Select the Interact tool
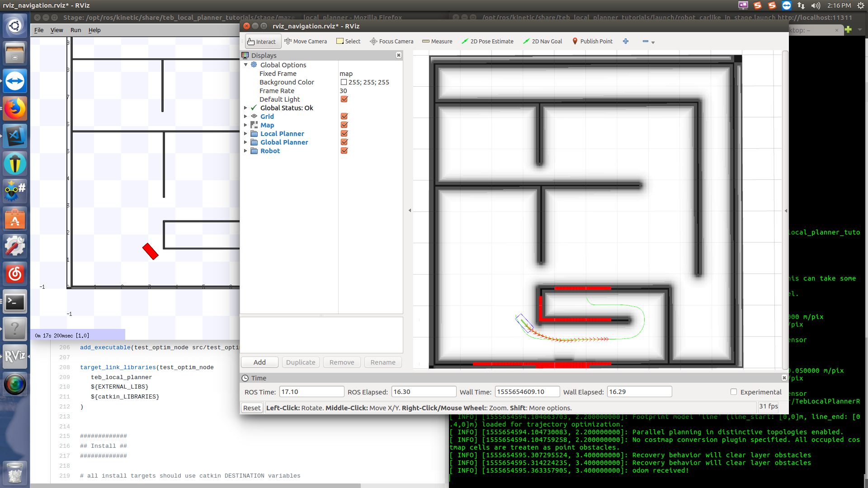 click(x=262, y=42)
